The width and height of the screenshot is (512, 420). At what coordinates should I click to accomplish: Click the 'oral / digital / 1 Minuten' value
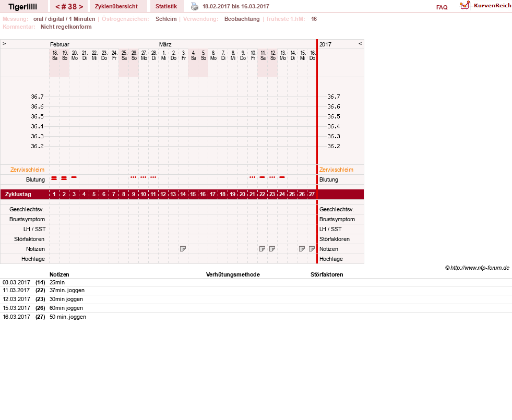point(64,19)
